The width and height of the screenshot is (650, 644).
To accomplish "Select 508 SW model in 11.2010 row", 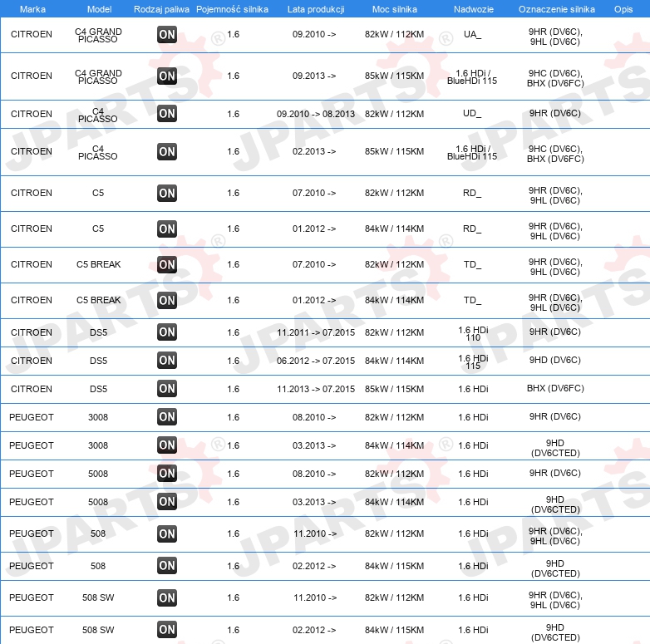I will [x=98, y=597].
